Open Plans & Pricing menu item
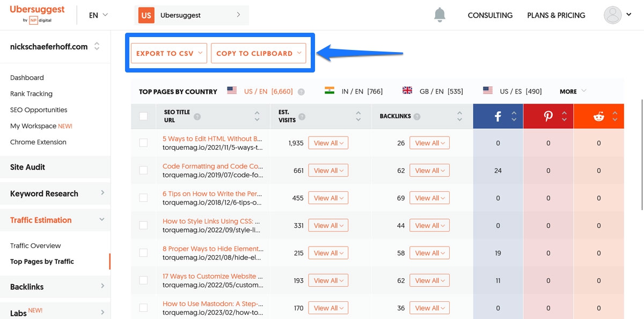This screenshot has width=644, height=319. (556, 15)
